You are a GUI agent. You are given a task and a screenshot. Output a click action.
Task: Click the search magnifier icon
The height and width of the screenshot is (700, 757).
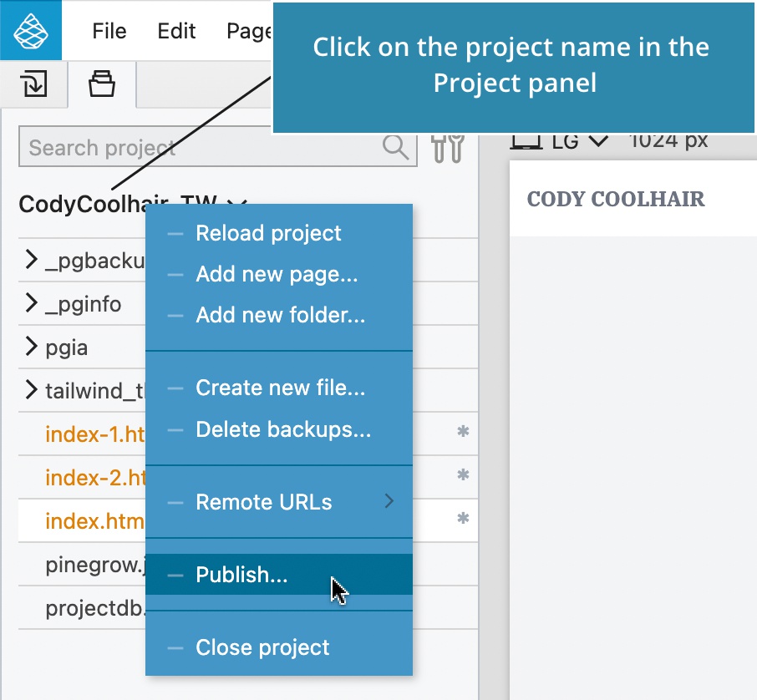point(396,146)
